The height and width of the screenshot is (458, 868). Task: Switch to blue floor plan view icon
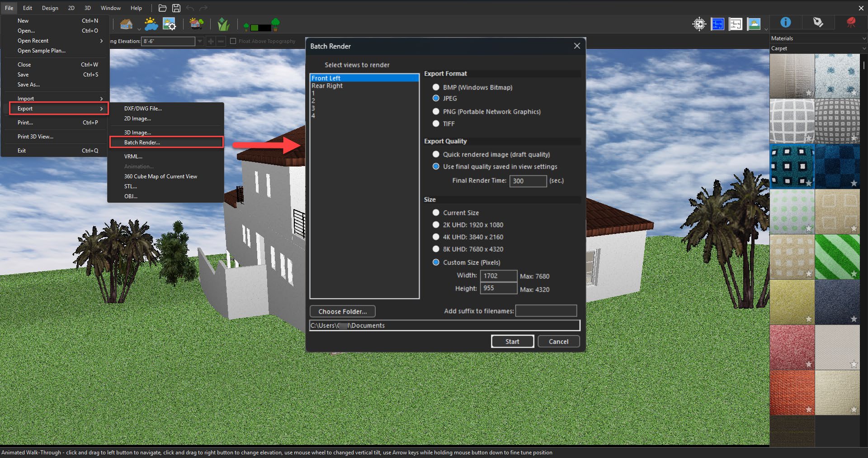[x=717, y=24]
